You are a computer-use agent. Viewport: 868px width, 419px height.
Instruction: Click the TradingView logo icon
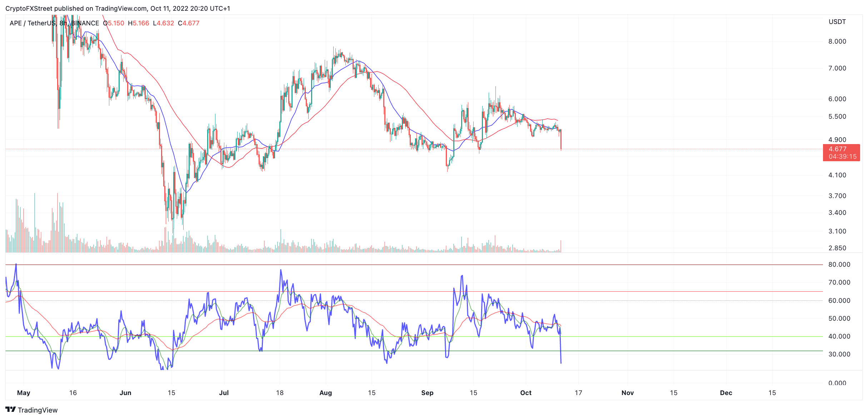[x=10, y=410]
